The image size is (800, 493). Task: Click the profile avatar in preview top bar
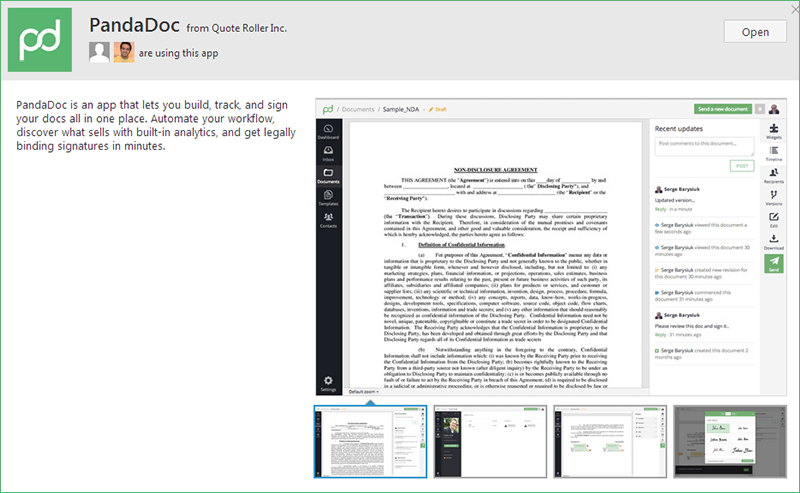pos(774,109)
